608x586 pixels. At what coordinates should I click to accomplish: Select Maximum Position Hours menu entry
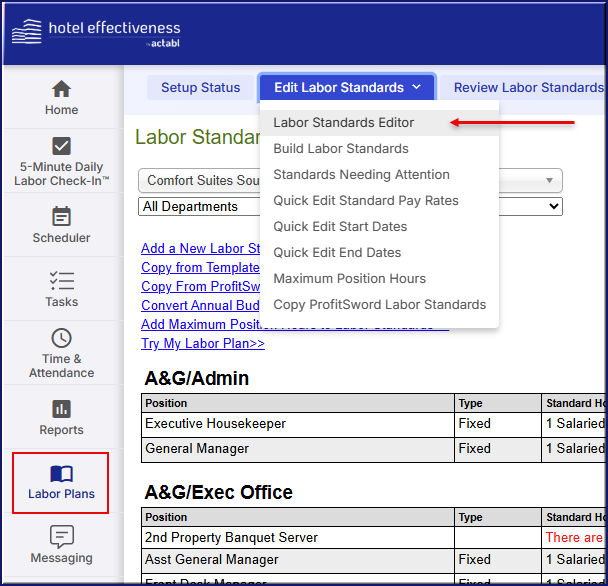349,279
